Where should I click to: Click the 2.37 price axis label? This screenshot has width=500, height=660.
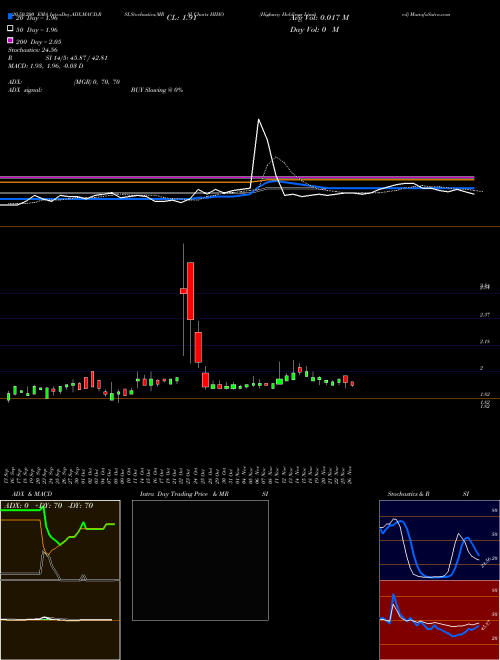484,315
